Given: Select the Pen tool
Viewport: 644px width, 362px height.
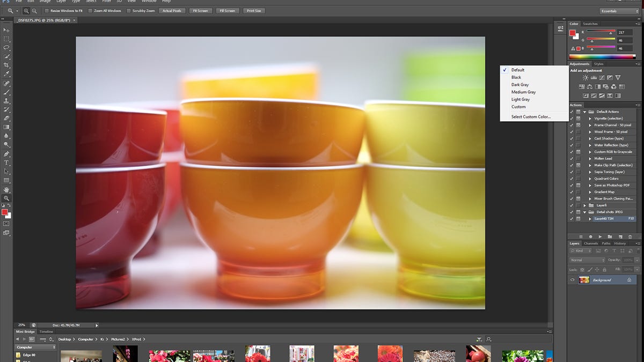Looking at the screenshot, I should coord(6,153).
